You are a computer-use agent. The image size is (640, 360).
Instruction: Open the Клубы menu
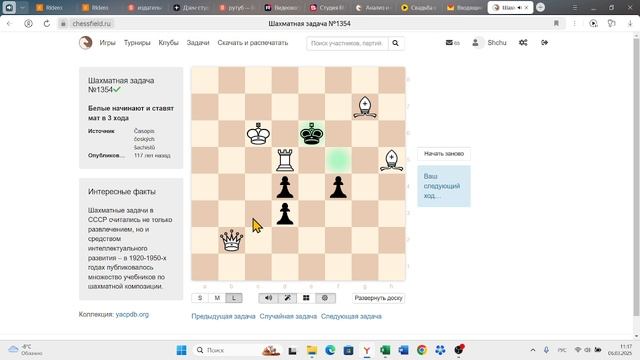point(169,42)
